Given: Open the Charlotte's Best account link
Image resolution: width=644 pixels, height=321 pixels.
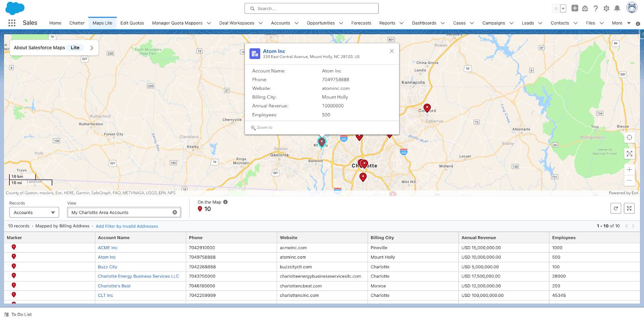Looking at the screenshot, I should coord(114,286).
